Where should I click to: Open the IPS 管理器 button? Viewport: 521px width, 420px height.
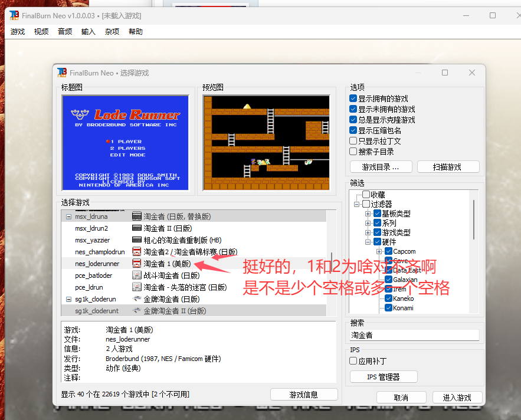click(x=384, y=377)
